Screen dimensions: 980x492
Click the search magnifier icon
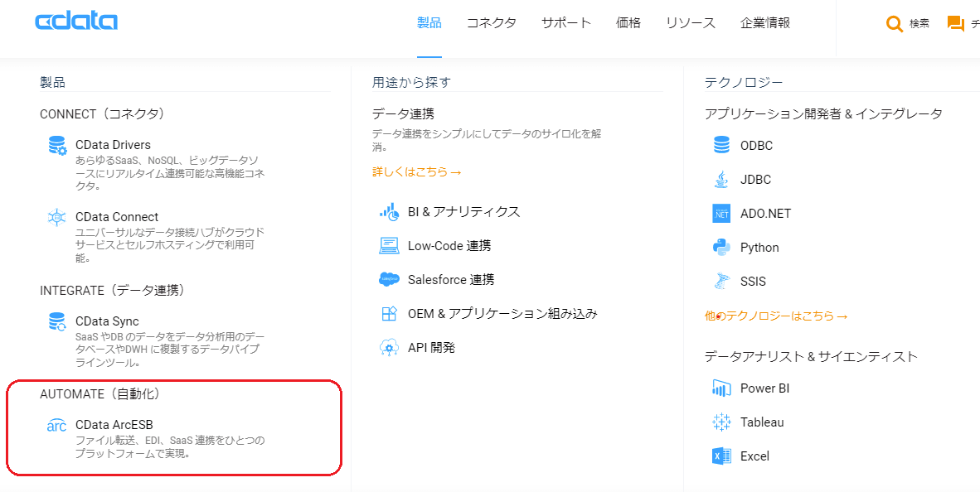tap(895, 24)
